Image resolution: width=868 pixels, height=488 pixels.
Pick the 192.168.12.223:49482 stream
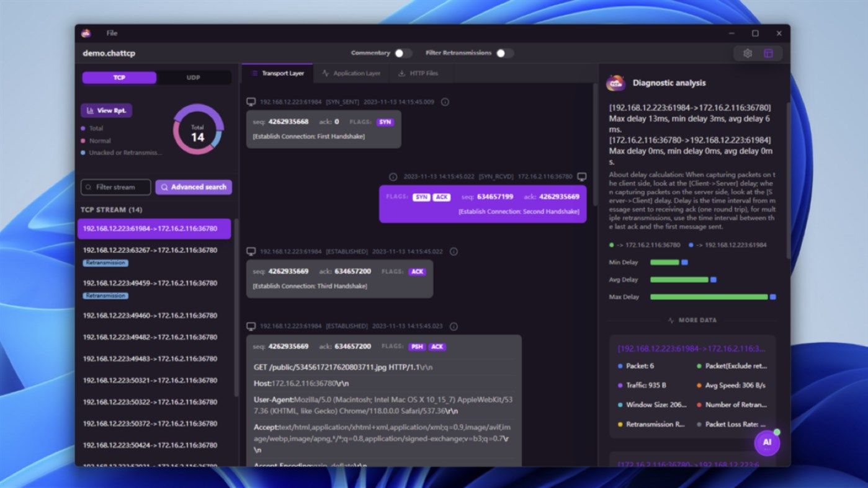coord(154,337)
